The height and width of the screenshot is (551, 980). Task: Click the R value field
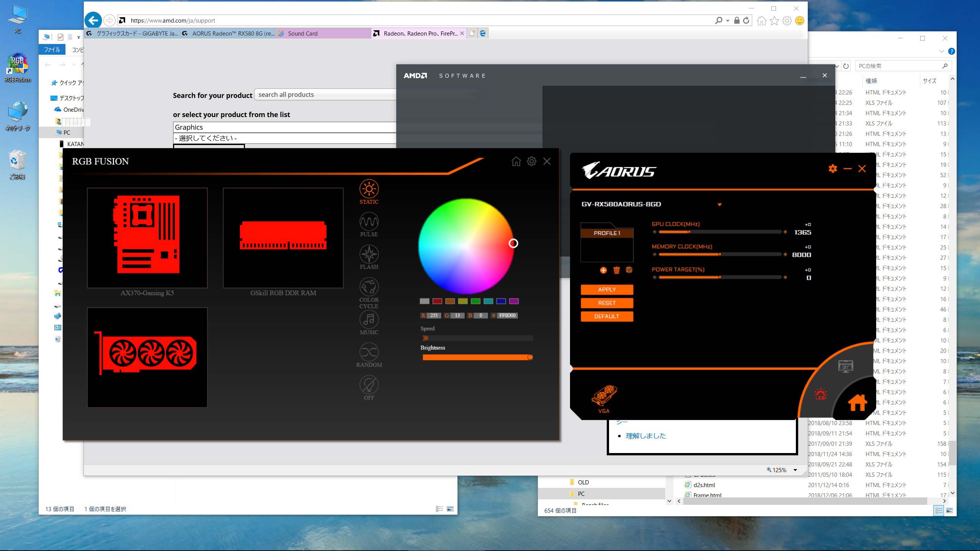434,316
